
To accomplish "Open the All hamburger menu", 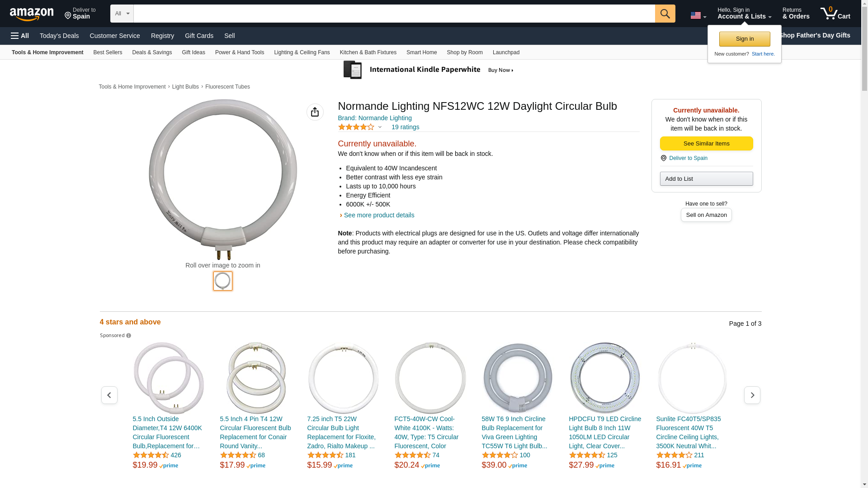I will [x=20, y=36].
